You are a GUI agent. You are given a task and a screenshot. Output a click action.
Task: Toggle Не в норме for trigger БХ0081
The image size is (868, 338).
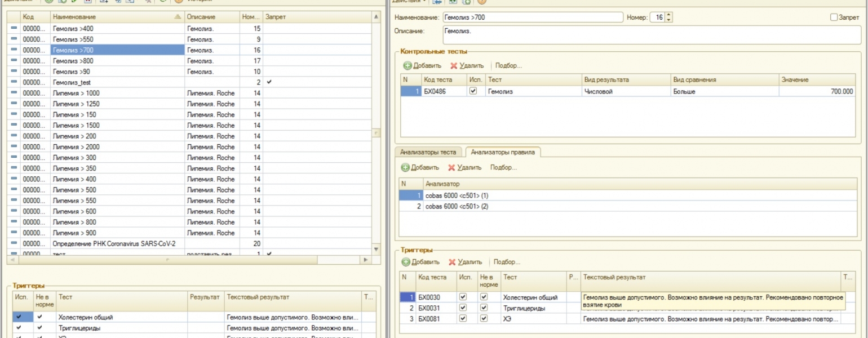pyautogui.click(x=484, y=319)
